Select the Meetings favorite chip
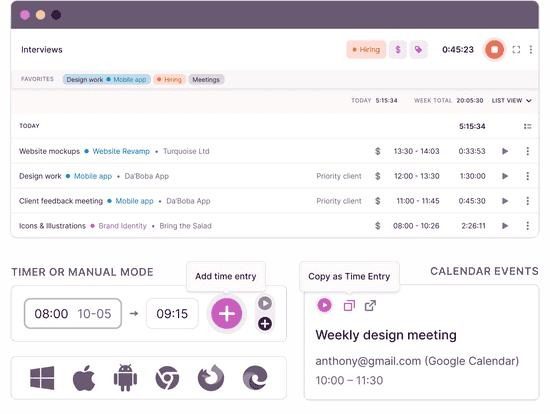Viewport: 550px width, 414px height. [206, 80]
